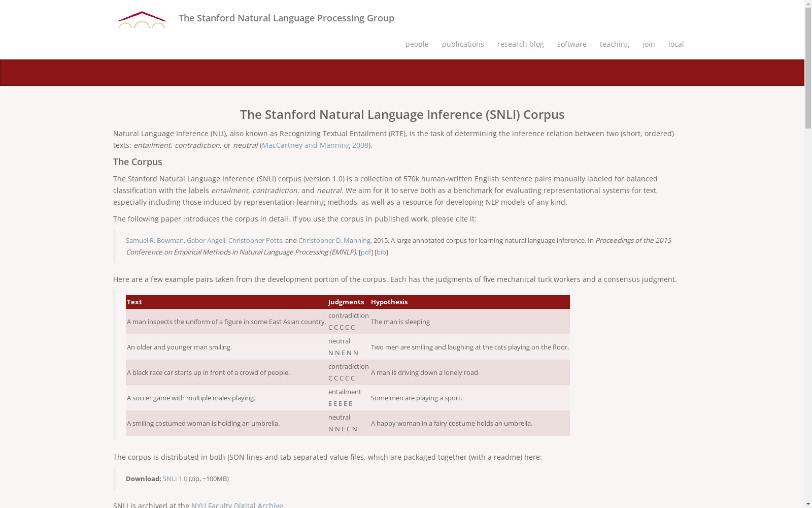Click The Stanford Natural Language Processing Group title
The width and height of the screenshot is (812, 508).
pos(286,18)
